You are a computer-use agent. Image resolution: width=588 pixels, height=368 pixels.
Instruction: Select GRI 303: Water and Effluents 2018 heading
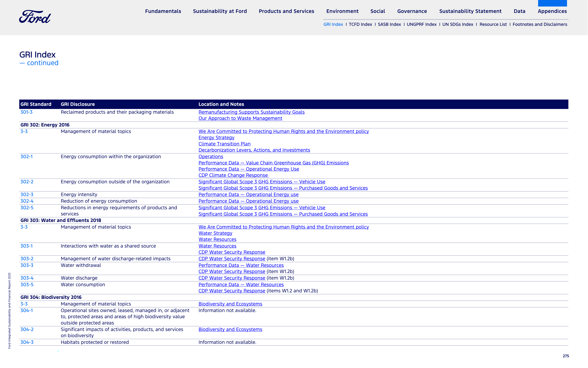61,220
